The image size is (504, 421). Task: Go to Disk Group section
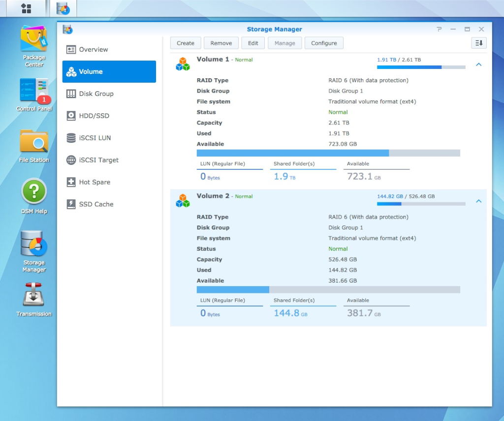point(109,94)
